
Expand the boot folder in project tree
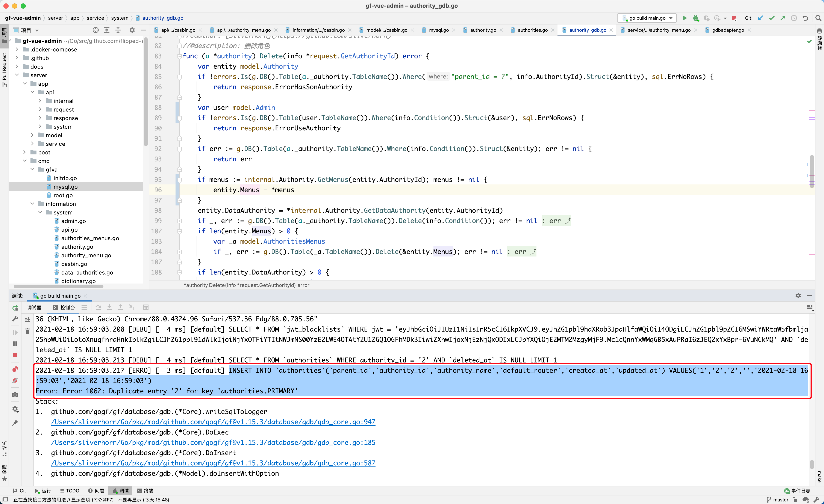[24, 152]
